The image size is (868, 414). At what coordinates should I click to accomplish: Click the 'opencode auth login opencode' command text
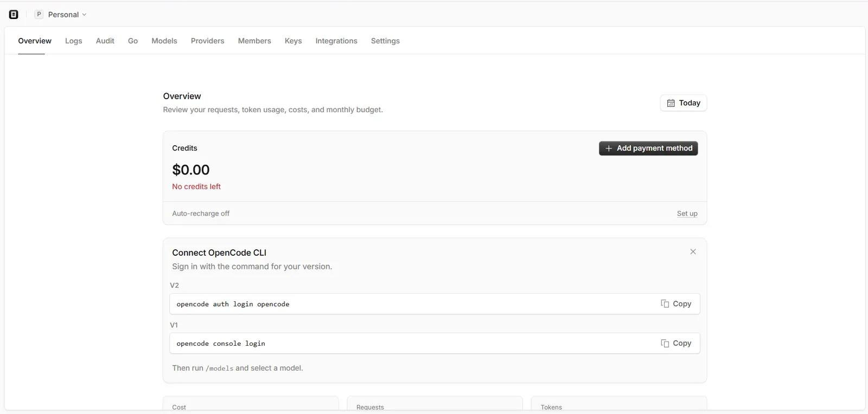pyautogui.click(x=233, y=304)
